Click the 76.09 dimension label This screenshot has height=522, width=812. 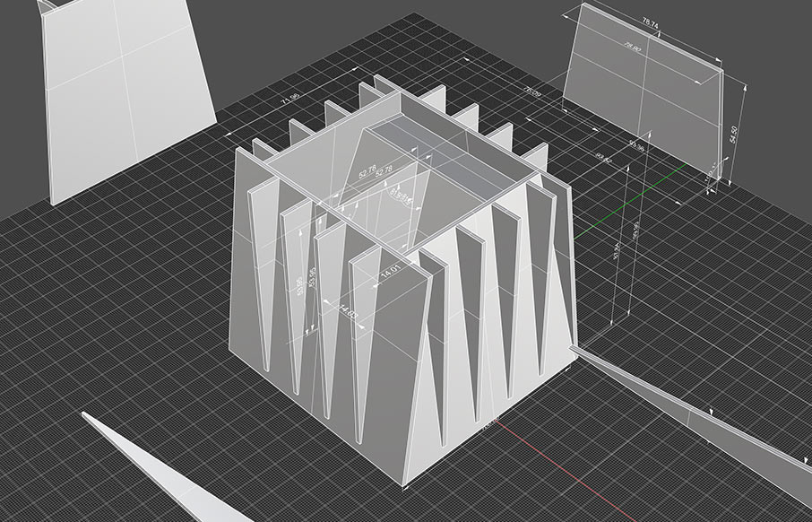pos(531,91)
